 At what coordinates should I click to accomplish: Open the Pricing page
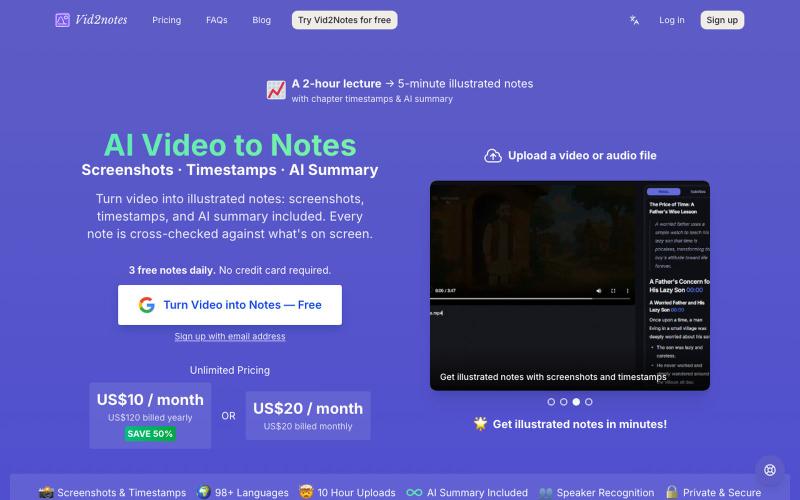click(x=166, y=20)
